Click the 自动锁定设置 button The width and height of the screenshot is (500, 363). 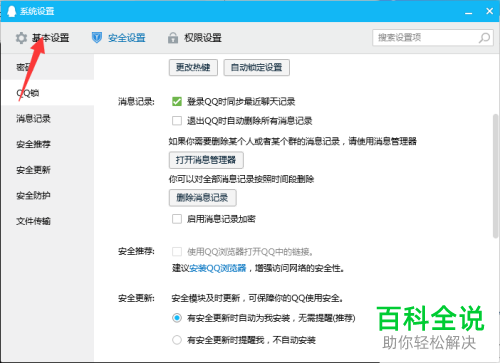coord(257,68)
